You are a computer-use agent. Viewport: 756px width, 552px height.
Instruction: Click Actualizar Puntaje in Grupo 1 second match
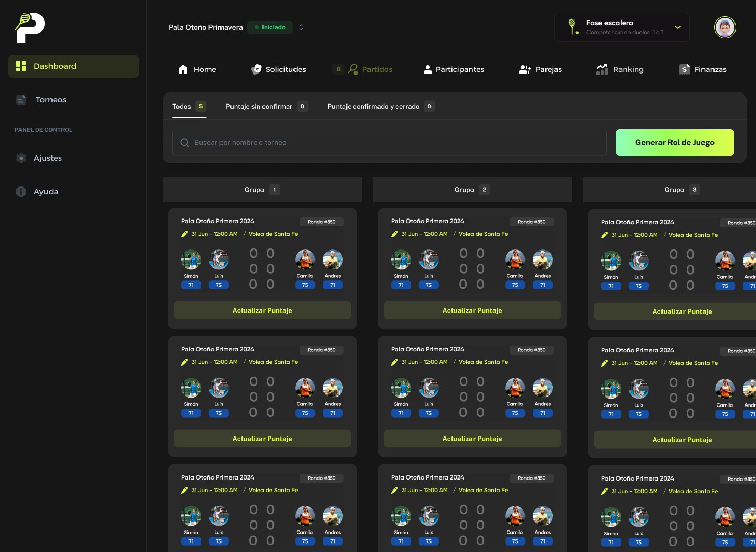(x=262, y=439)
